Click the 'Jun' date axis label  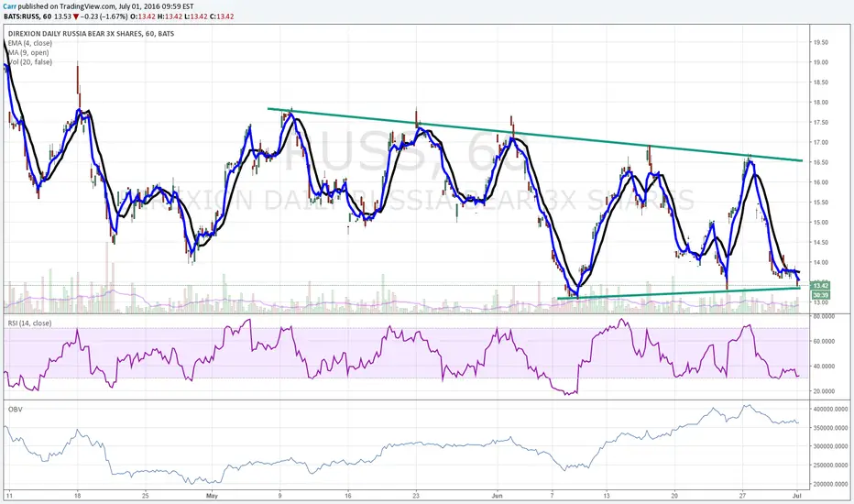pos(498,496)
